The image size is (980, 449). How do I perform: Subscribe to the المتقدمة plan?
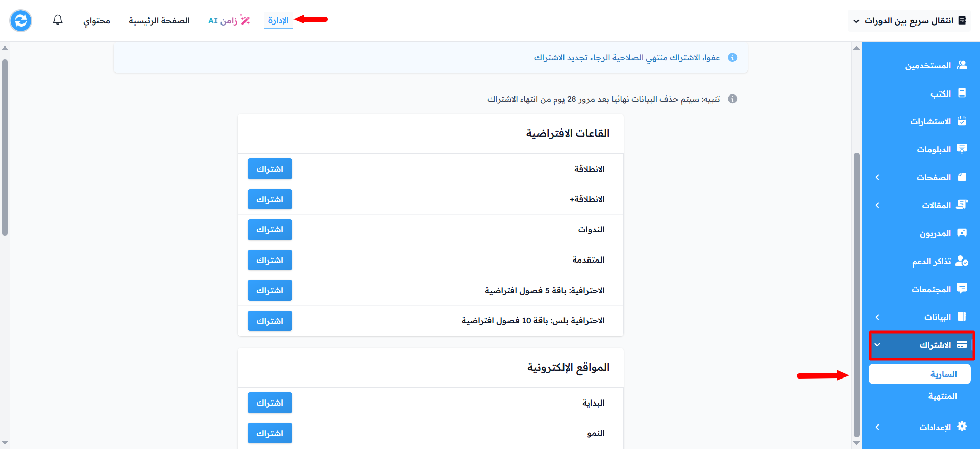(270, 260)
